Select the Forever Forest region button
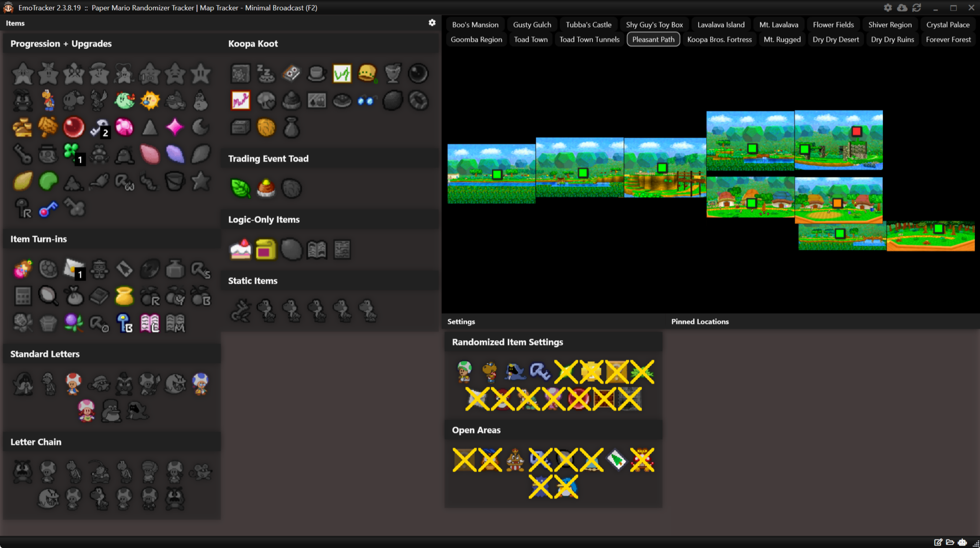Screen dimensions: 980x548 point(948,39)
